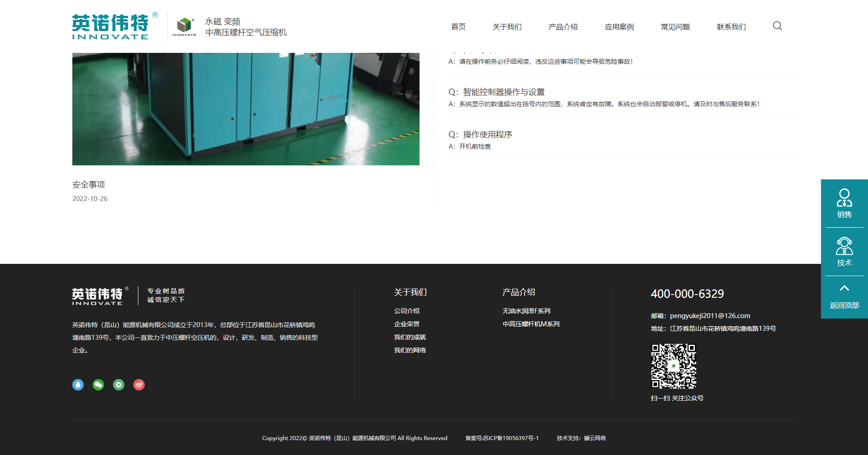This screenshot has height=455, width=868.
Task: Click the red Weibo social icon
Action: click(139, 385)
